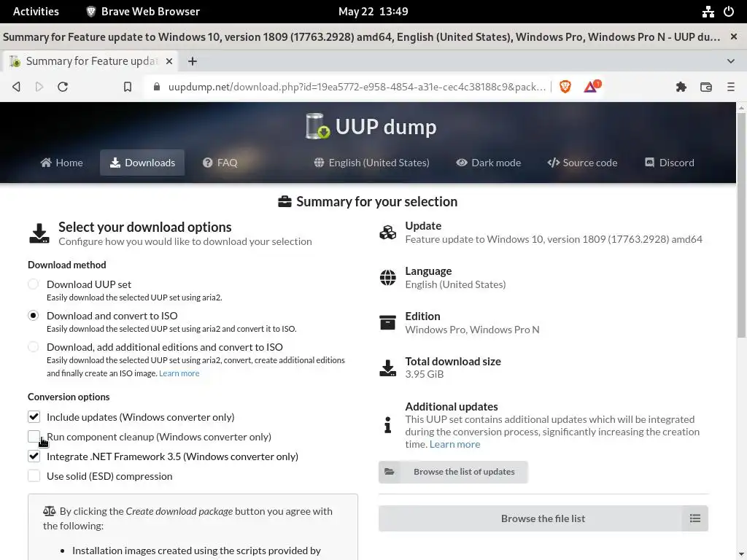Viewport: 747px width, 560px height.
Task: Click the Brave Shields lion icon
Action: [x=565, y=87]
